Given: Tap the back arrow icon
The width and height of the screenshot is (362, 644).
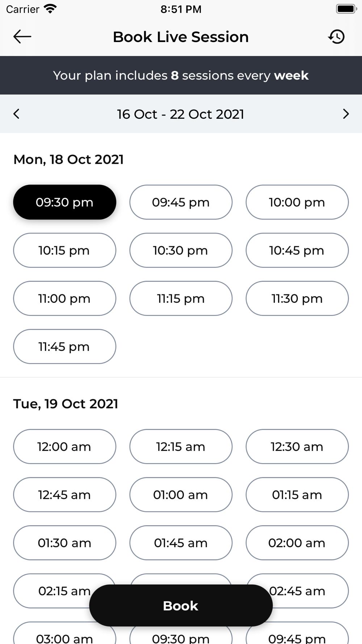Looking at the screenshot, I should [x=22, y=37].
